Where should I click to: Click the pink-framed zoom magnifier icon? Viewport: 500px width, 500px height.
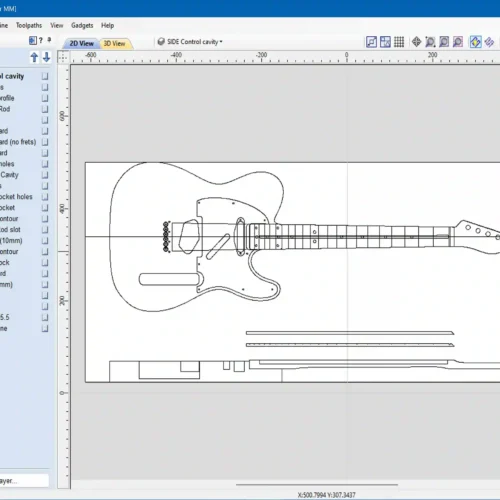[x=458, y=42]
